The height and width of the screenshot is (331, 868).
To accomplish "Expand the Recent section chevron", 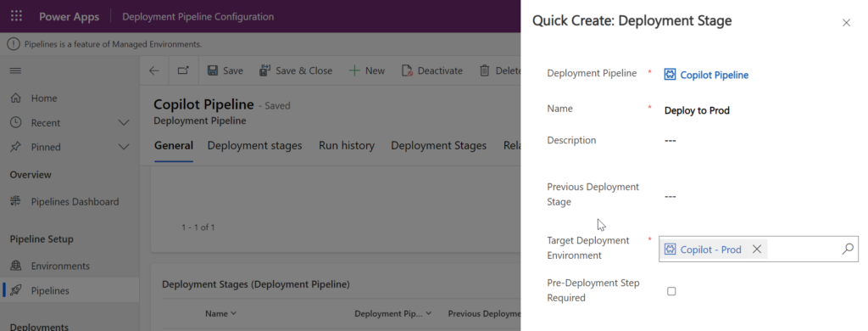I will click(x=124, y=122).
